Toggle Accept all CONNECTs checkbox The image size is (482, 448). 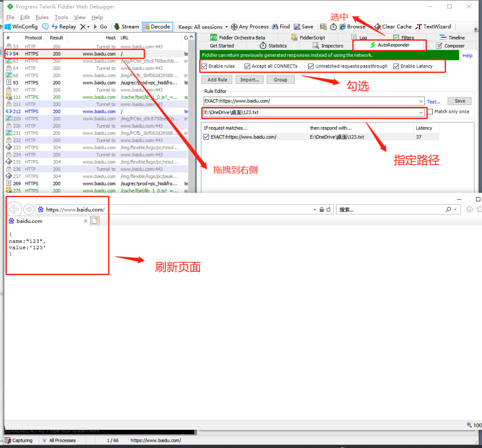(247, 66)
